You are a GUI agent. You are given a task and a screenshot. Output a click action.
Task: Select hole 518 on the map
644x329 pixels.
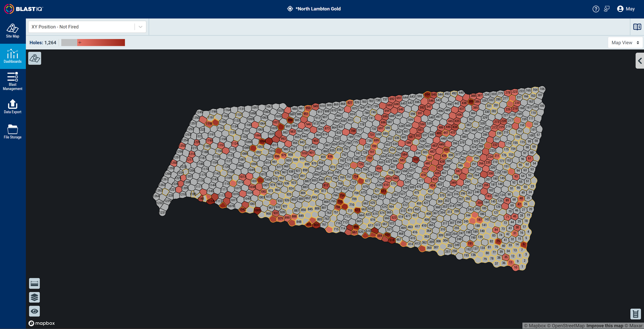pyautogui.click(x=392, y=240)
